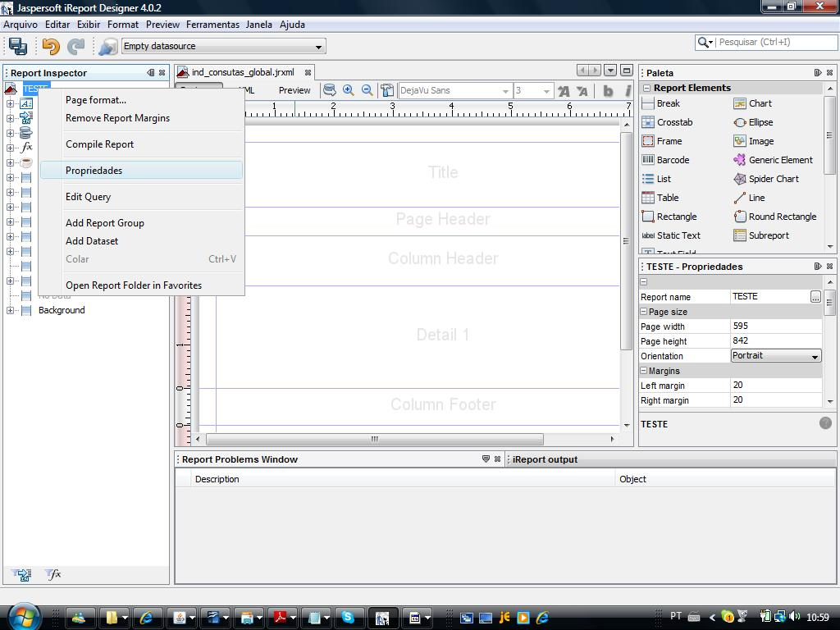Screen dimensions: 840x630
Task: Collapse the Page size property group
Action: [x=644, y=311]
